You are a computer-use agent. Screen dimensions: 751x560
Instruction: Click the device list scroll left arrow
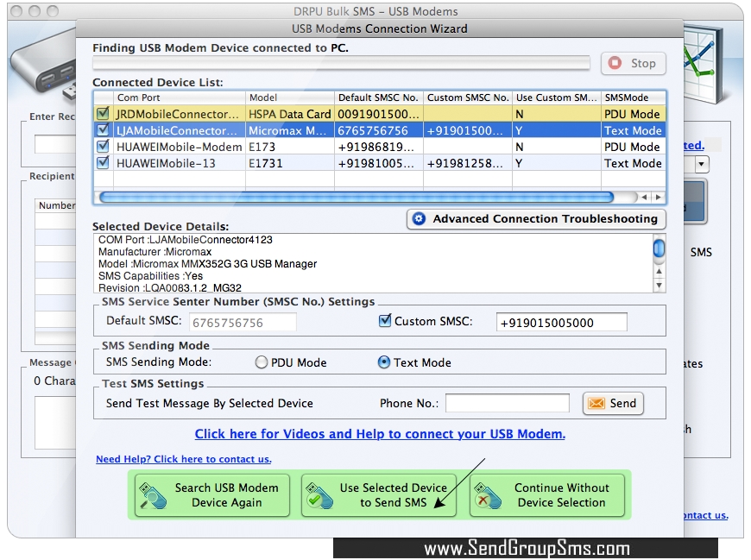pos(645,197)
